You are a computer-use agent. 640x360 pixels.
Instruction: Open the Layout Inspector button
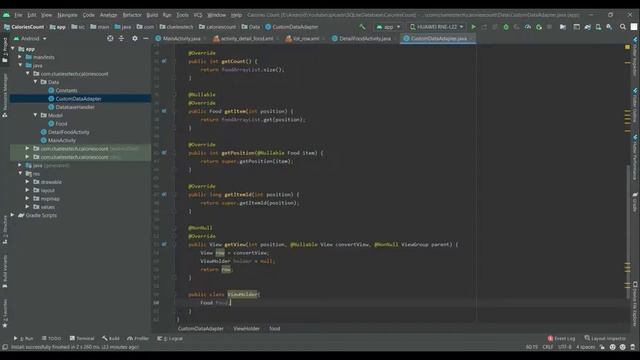(x=605, y=338)
